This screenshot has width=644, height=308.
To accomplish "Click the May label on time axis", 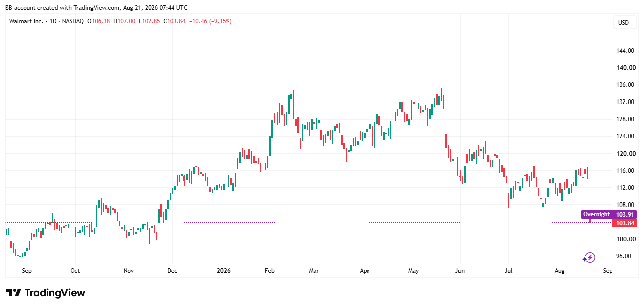I will coord(413,271).
